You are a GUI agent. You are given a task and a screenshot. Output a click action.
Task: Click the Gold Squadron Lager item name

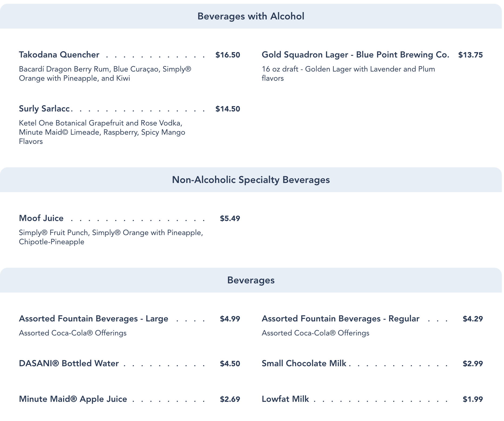point(355,55)
